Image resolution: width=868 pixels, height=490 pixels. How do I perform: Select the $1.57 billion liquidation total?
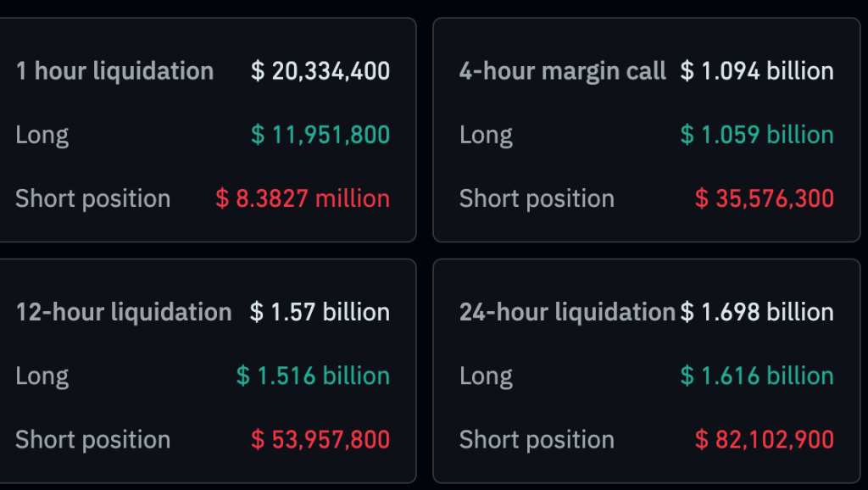click(321, 312)
